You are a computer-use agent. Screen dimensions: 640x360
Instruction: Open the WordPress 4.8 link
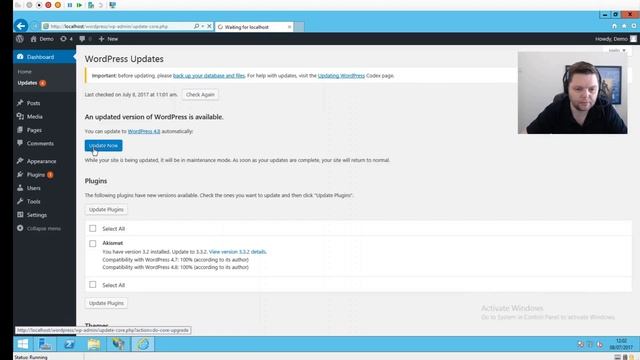(144, 131)
